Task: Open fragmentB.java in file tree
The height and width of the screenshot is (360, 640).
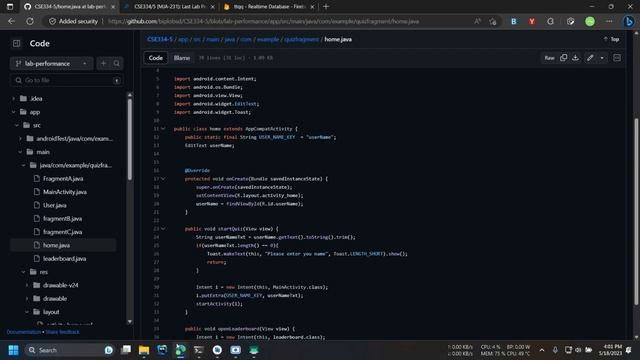Action: point(62,219)
